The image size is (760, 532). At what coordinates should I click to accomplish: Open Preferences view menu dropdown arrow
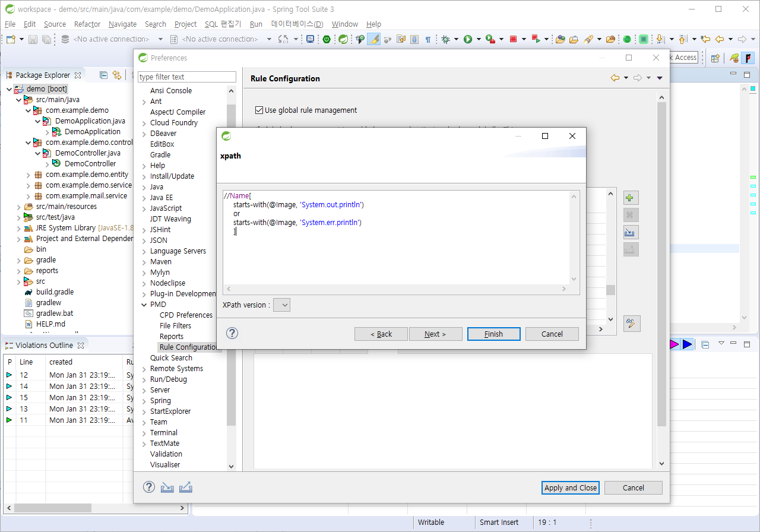(660, 78)
